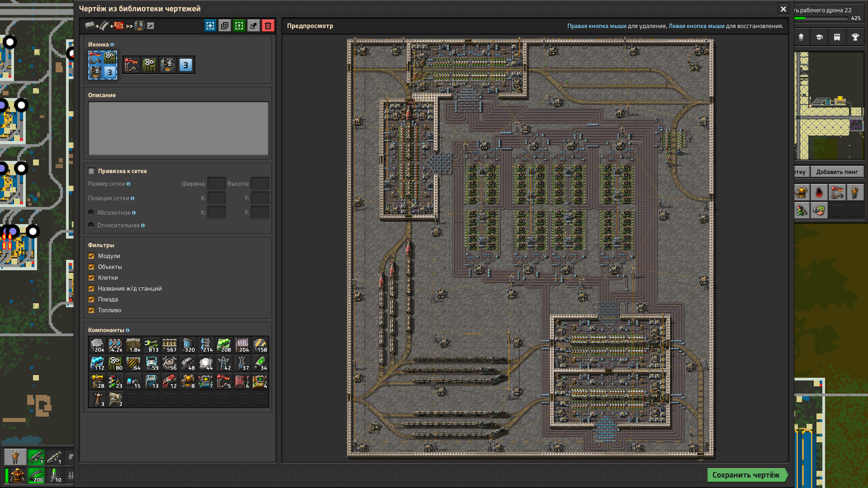Open the trophy achievements button
This screenshot has width=868, height=488.
coord(855,37)
